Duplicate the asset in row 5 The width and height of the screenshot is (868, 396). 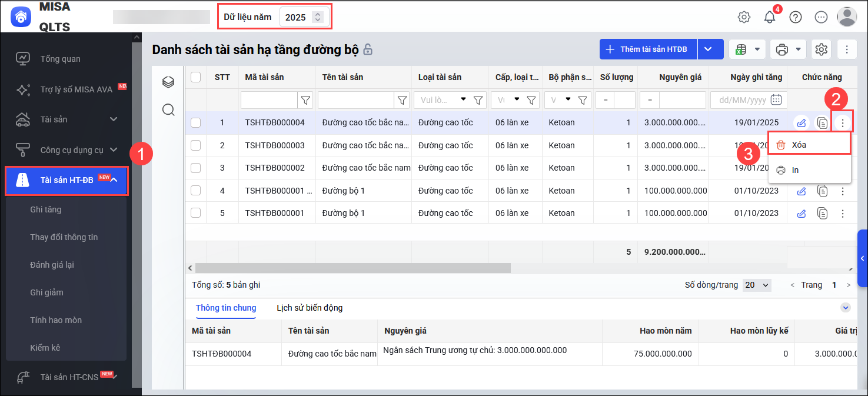pyautogui.click(x=822, y=213)
